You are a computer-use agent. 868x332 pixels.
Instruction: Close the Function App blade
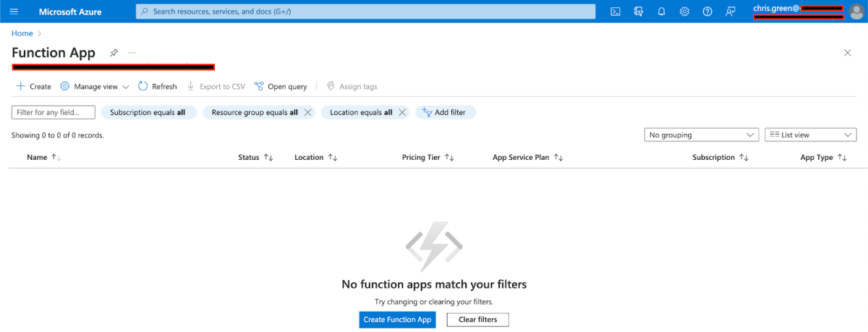848,53
